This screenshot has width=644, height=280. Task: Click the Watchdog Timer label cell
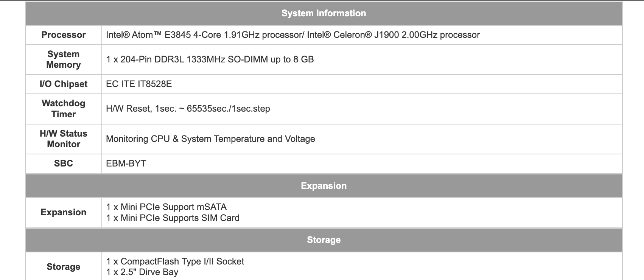pyautogui.click(x=64, y=109)
